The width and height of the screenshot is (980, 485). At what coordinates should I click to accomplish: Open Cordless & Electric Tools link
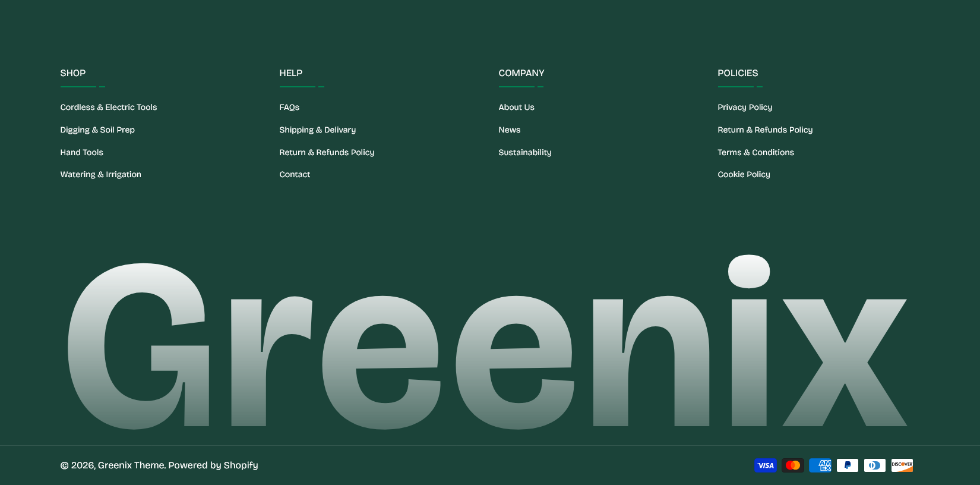[x=109, y=108]
